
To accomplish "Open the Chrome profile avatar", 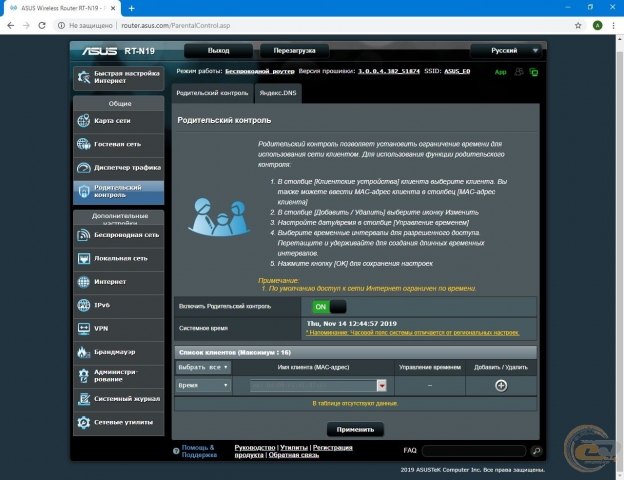I will click(x=597, y=25).
